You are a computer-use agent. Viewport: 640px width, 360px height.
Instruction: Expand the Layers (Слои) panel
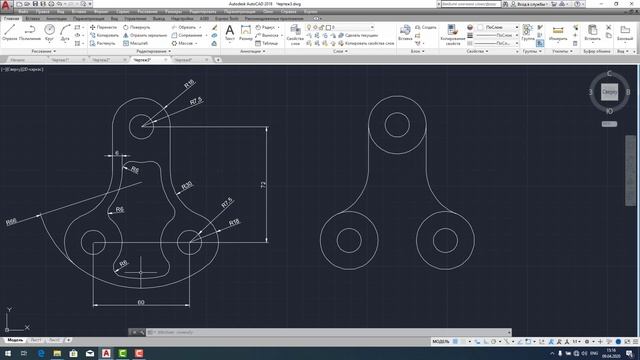340,51
